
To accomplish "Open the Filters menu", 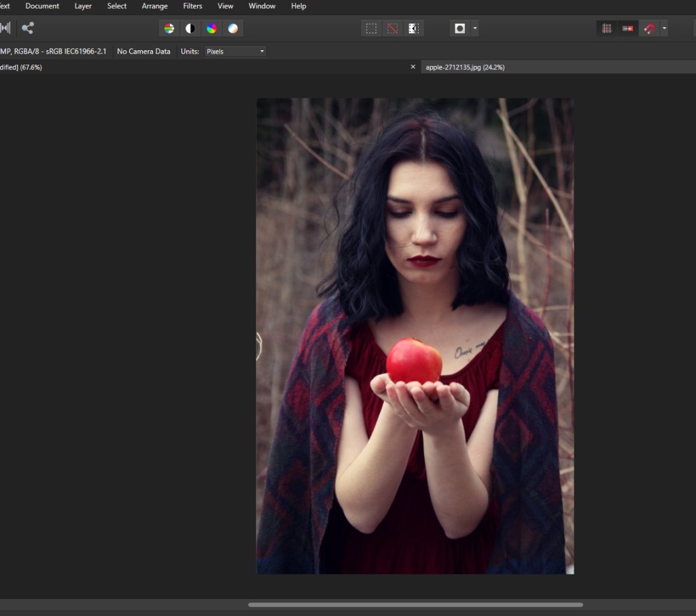I will 192,6.
